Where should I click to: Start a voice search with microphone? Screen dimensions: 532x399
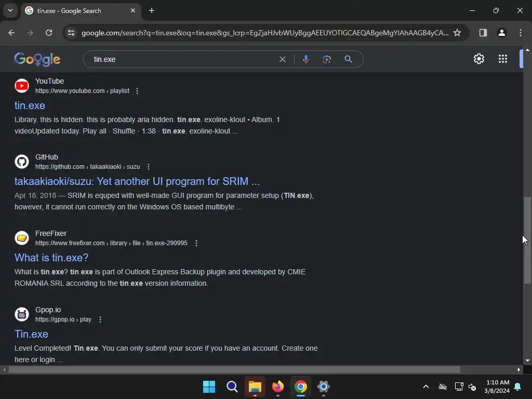click(305, 59)
